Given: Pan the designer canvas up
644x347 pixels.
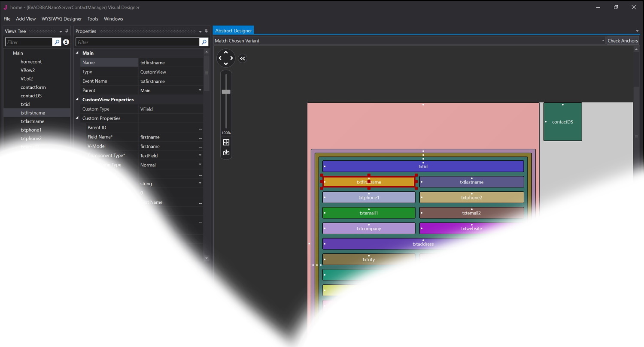Looking at the screenshot, I should coord(226,53).
